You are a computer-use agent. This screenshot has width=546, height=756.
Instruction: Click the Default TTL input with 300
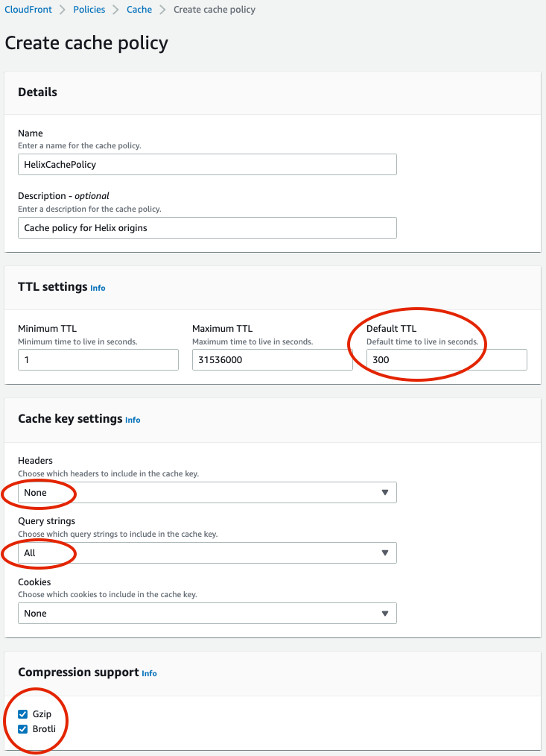pyautogui.click(x=447, y=359)
